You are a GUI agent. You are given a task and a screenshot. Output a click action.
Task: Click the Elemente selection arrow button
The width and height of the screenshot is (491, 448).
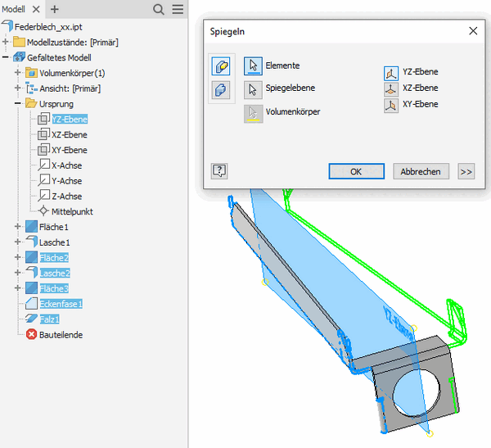tap(253, 66)
